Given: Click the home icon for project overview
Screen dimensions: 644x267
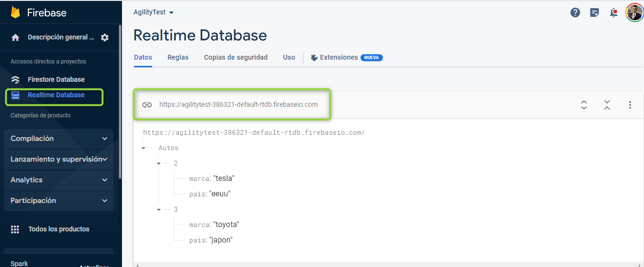Looking at the screenshot, I should 15,38.
